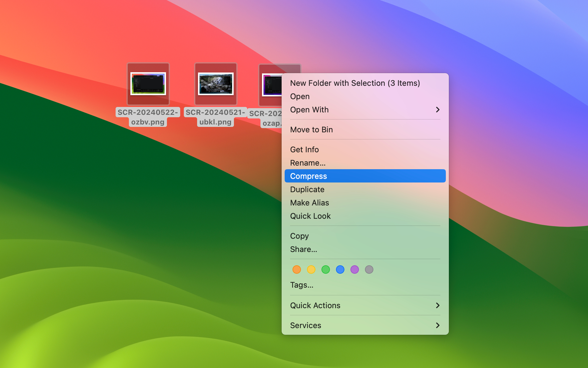Screen dimensions: 588x368
Task: Select Get Info for selected files
Action: [x=304, y=149]
